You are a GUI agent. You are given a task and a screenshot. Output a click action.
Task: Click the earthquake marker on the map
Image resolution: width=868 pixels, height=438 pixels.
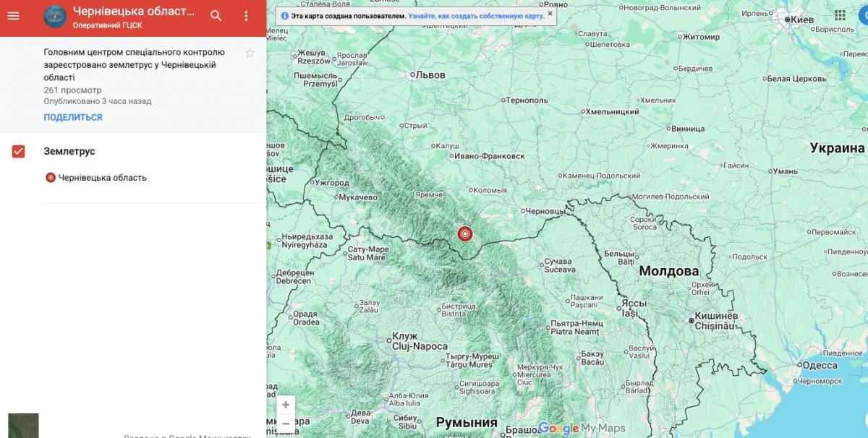click(464, 233)
